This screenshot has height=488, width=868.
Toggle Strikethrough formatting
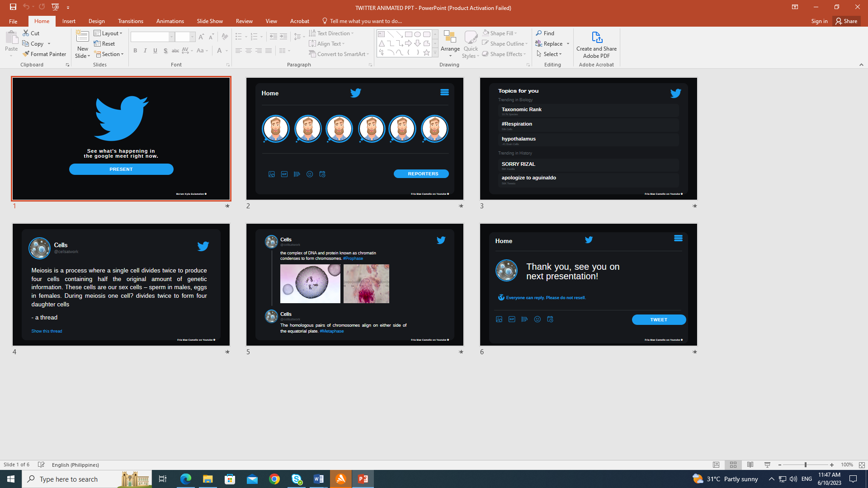(x=175, y=51)
